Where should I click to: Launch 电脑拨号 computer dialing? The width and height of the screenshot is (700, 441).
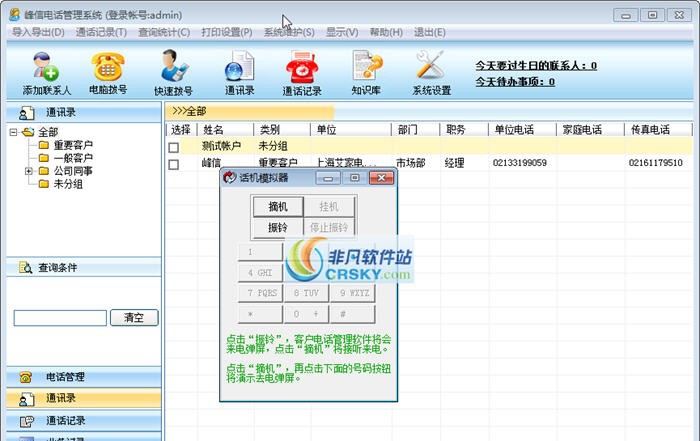tap(108, 73)
